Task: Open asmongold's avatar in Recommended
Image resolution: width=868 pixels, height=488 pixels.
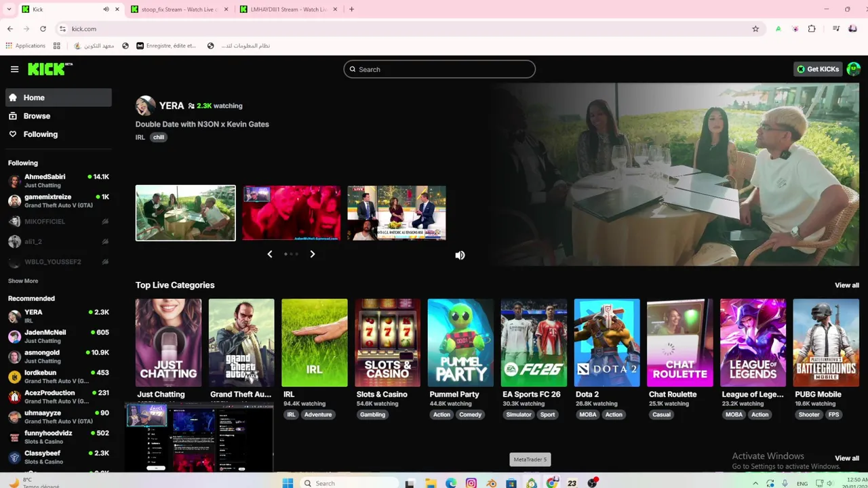Action: click(x=14, y=357)
